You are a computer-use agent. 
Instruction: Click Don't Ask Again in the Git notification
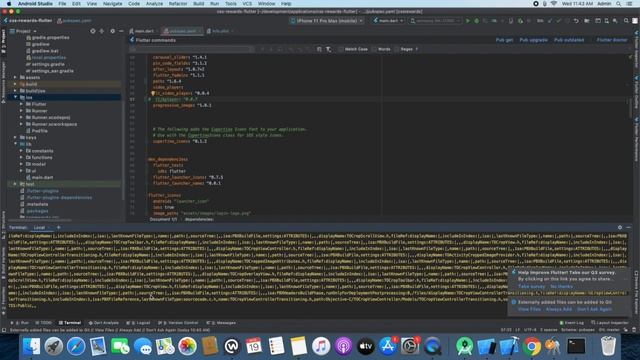tap(594, 309)
